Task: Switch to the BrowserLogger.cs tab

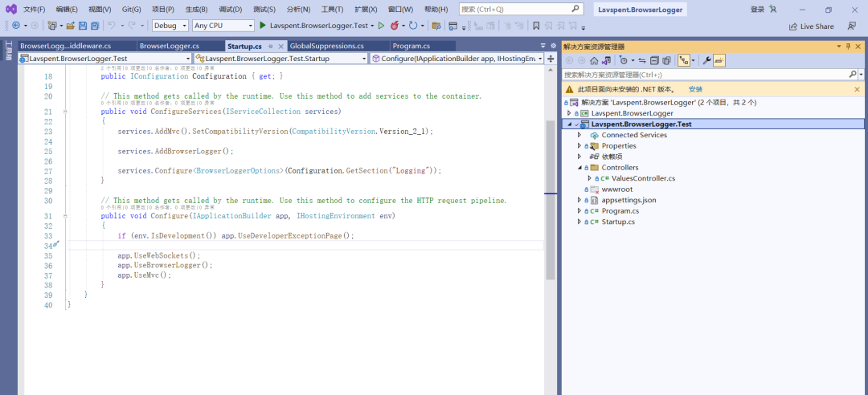Action: pos(170,46)
